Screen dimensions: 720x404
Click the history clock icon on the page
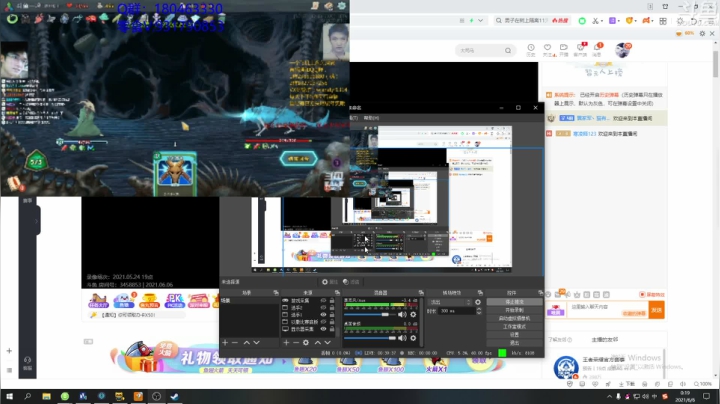(x=531, y=47)
